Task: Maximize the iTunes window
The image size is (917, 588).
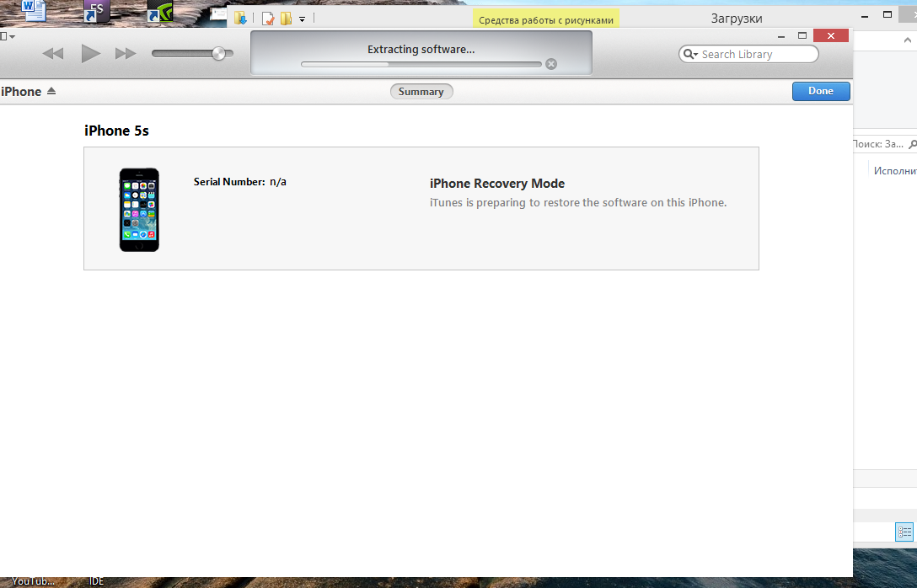Action: [x=802, y=35]
